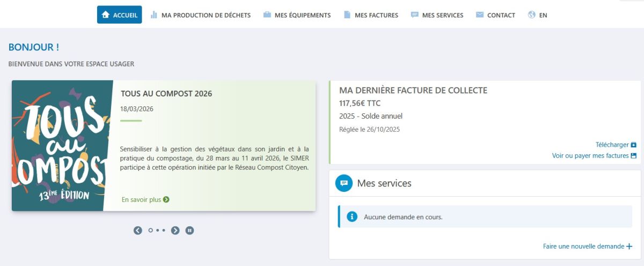
Task: Pause the news carousel
Action: [x=189, y=231]
